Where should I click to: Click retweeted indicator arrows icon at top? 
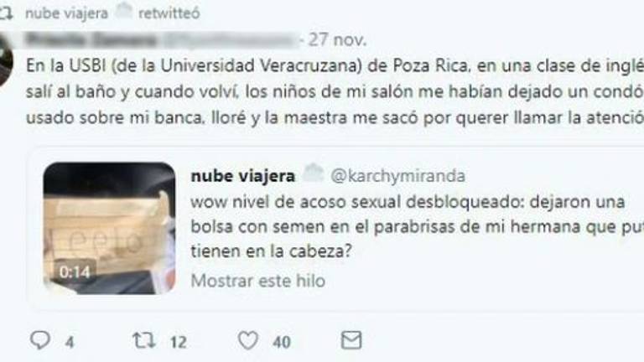click(6, 13)
